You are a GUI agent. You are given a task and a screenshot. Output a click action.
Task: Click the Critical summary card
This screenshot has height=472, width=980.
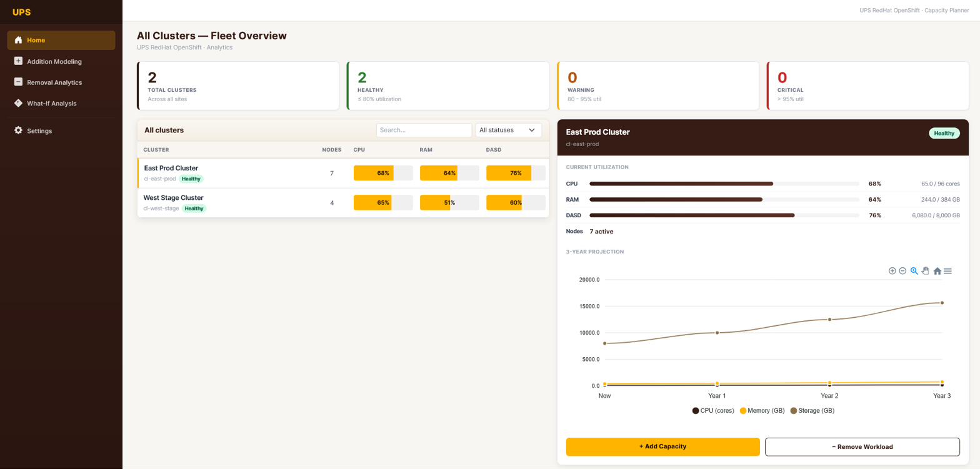[868, 86]
